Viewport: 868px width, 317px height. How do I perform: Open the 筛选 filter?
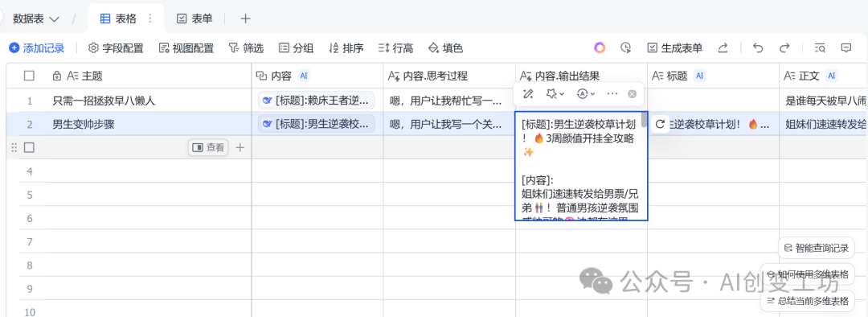tap(246, 48)
